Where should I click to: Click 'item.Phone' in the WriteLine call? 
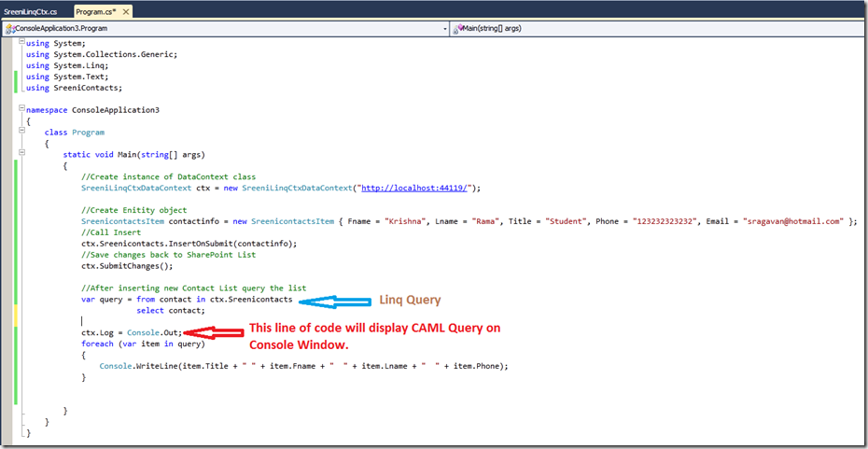tap(476, 366)
